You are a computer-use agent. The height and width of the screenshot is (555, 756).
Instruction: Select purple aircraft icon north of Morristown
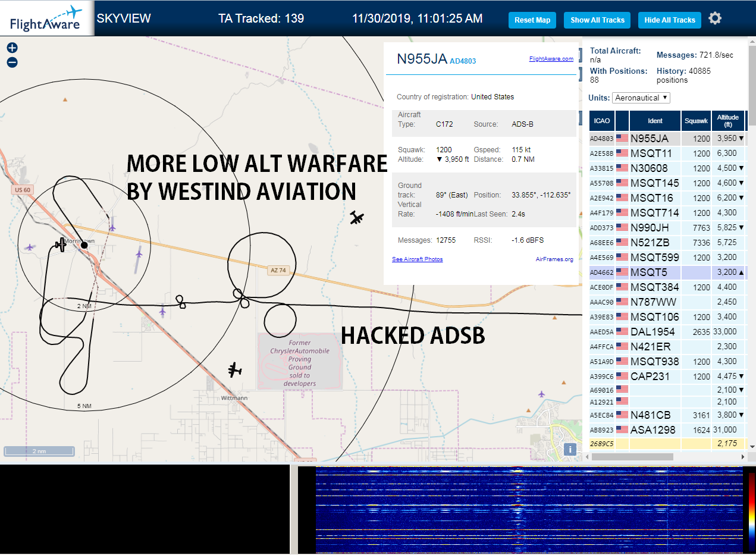[x=112, y=227]
